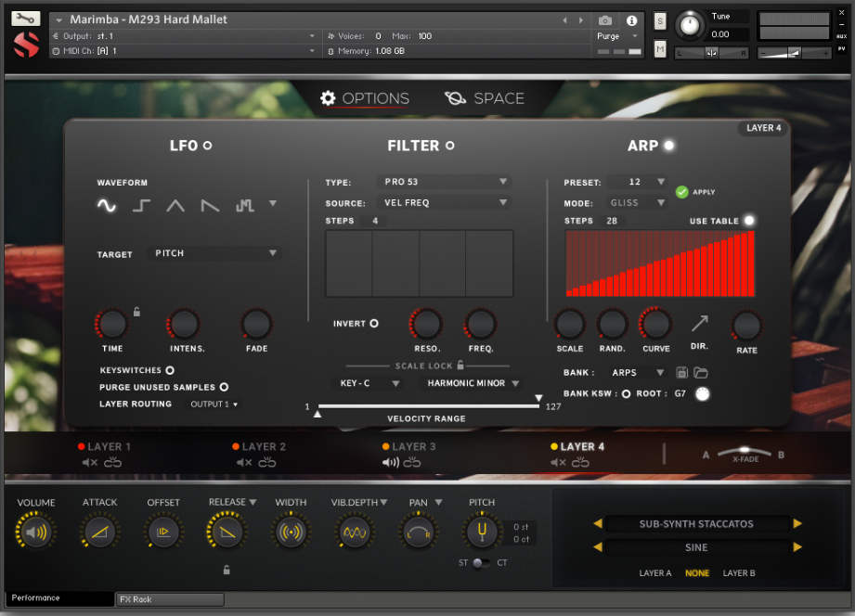Toggle the LFO power switch
Screen dimensions: 855x616
[207, 146]
